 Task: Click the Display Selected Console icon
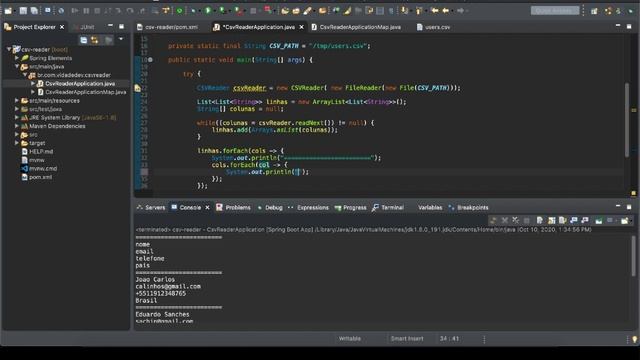(x=610, y=220)
